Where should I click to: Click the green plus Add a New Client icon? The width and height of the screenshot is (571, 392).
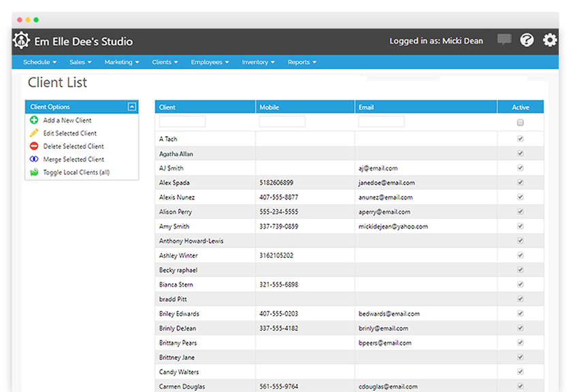[x=34, y=120]
